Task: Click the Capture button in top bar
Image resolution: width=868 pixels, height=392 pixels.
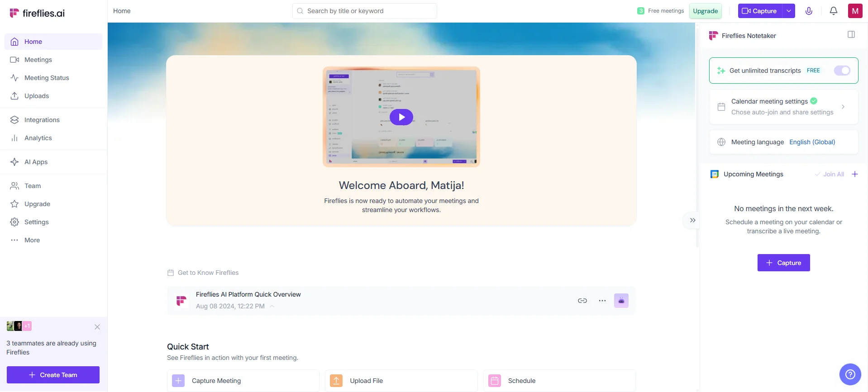Action: tap(760, 11)
